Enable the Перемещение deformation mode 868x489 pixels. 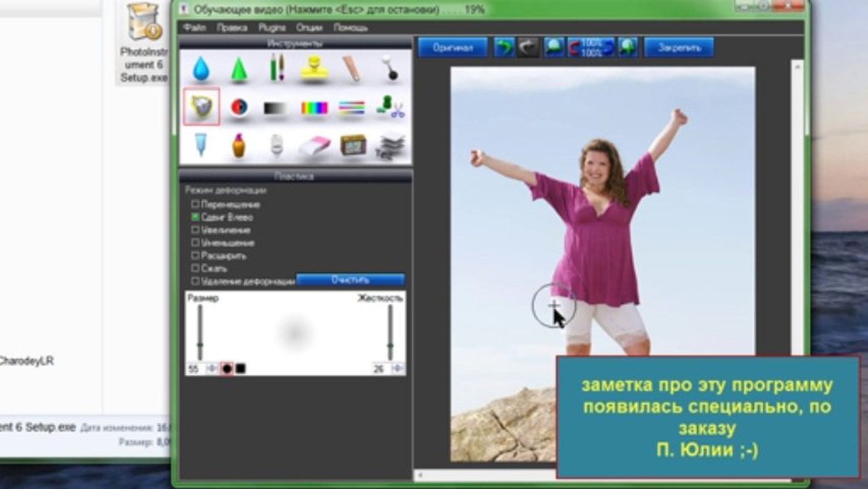coord(195,204)
